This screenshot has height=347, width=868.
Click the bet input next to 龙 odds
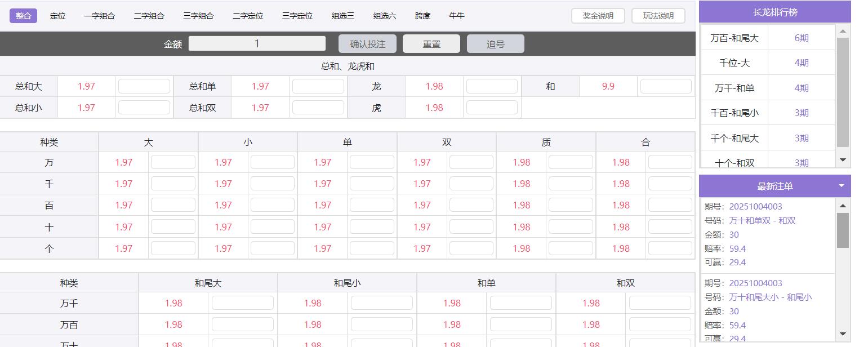click(x=491, y=86)
